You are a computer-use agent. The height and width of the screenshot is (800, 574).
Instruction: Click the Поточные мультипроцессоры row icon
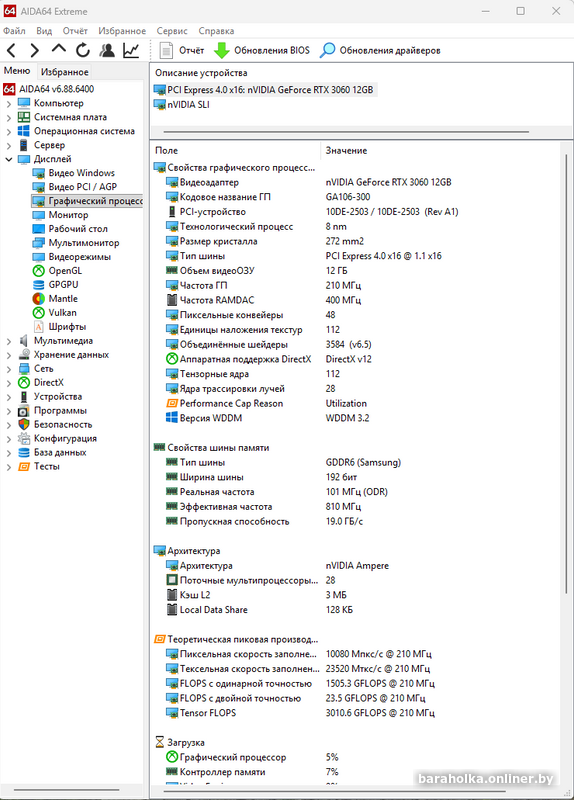tap(172, 580)
